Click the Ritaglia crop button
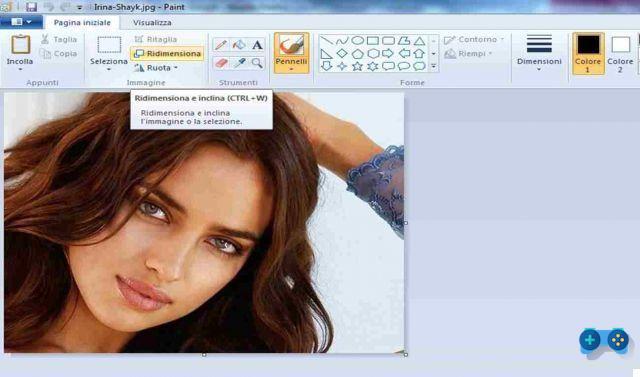 coord(156,39)
